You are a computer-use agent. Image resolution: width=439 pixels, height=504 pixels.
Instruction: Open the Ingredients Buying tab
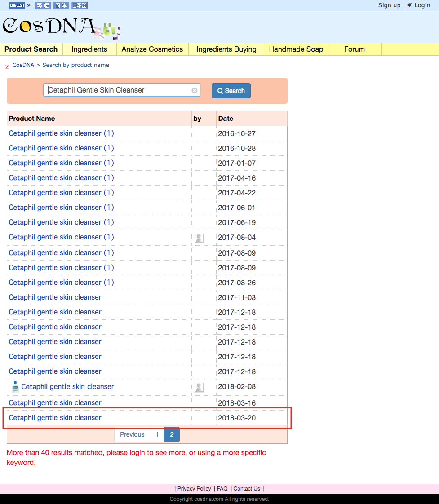tap(226, 49)
